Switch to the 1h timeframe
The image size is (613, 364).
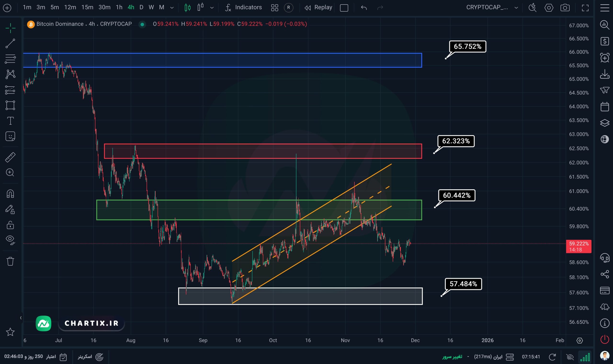coord(119,7)
